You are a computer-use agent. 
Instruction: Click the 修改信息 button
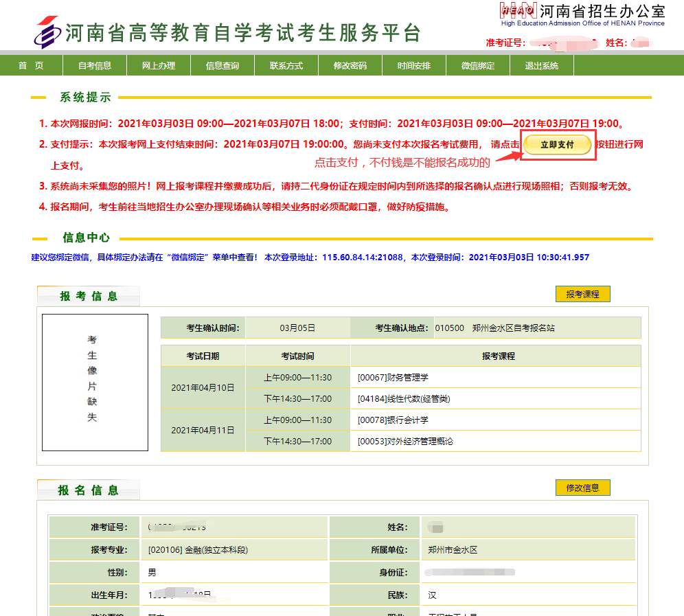coord(582,488)
